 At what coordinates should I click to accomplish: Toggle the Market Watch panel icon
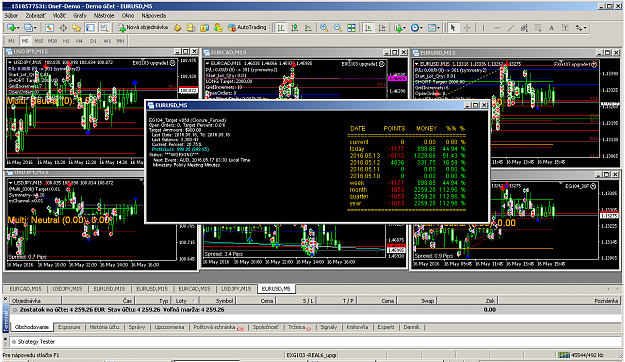pos(49,28)
